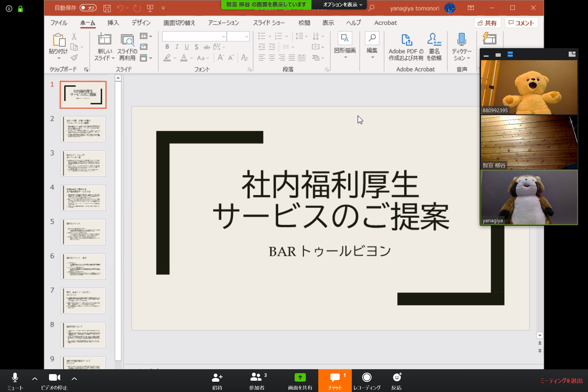Switch to Acrobat tab
Screen dimensions: 588x392
(x=385, y=23)
